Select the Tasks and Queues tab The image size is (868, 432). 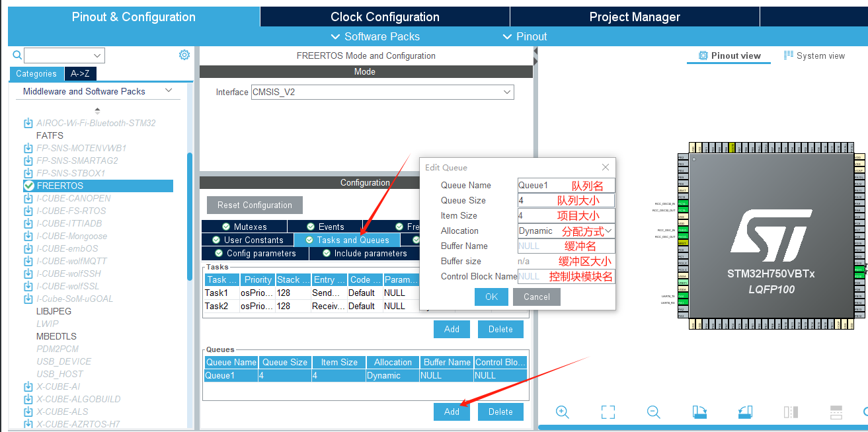click(346, 240)
